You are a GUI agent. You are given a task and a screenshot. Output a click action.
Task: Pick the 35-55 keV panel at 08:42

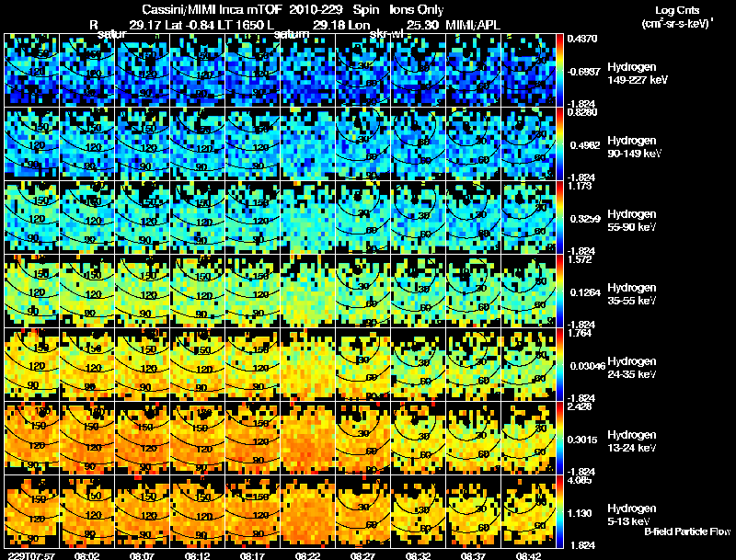528,291
